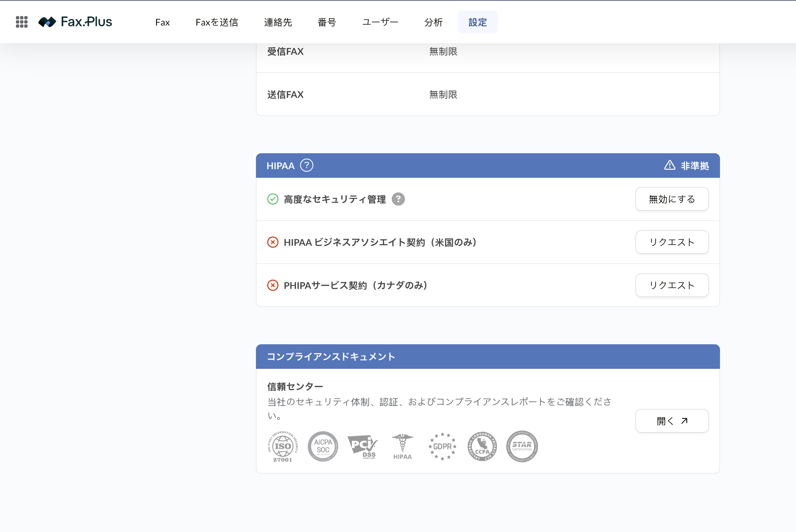This screenshot has width=796, height=532.
Task: Click red X icon for HIPAA ビジネスアソシエイト契約
Action: point(273,242)
